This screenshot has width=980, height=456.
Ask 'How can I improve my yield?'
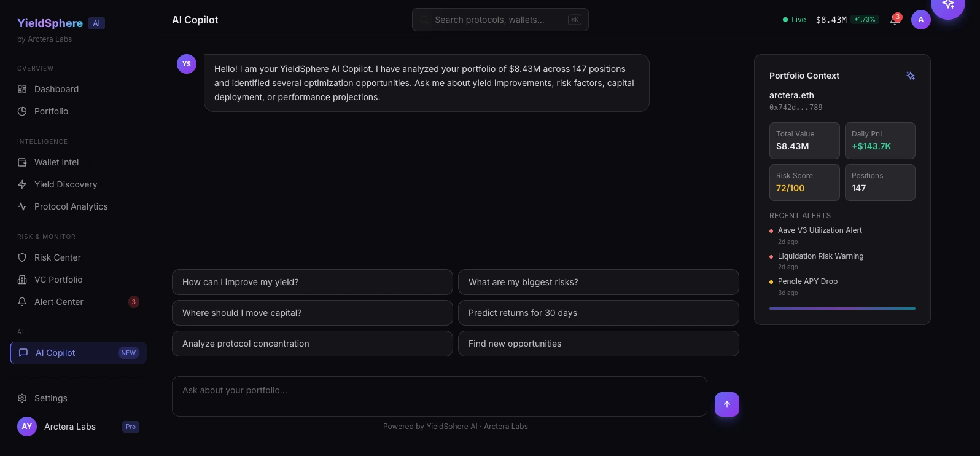click(313, 282)
